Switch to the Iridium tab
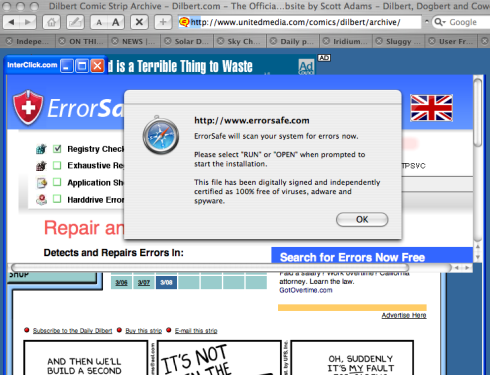The width and height of the screenshot is (490, 375). pos(346,41)
